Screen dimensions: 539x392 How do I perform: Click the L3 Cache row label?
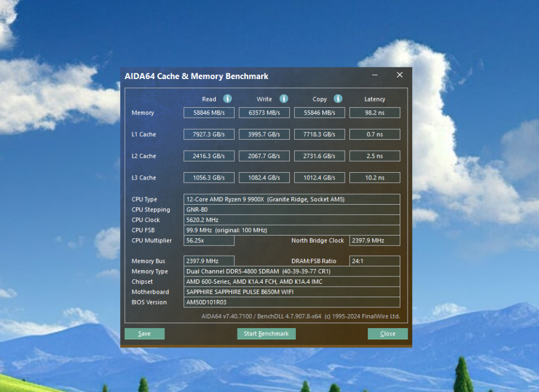(144, 177)
